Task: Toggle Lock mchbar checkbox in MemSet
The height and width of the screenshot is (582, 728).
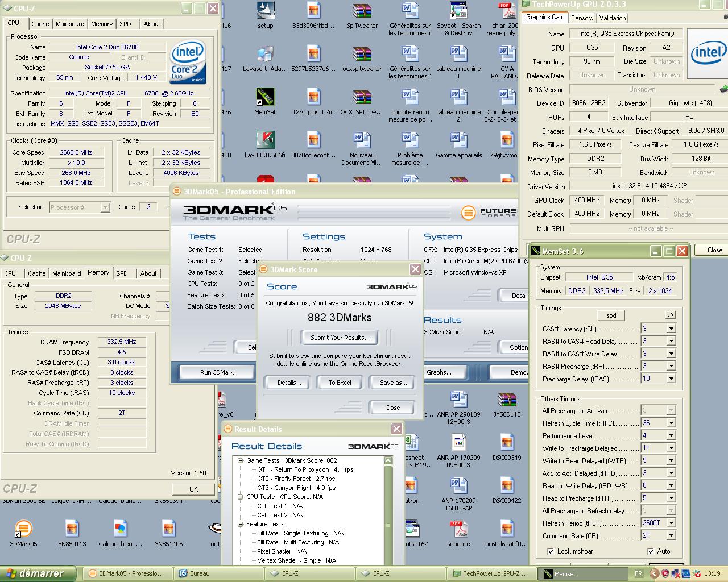Action: [x=551, y=551]
